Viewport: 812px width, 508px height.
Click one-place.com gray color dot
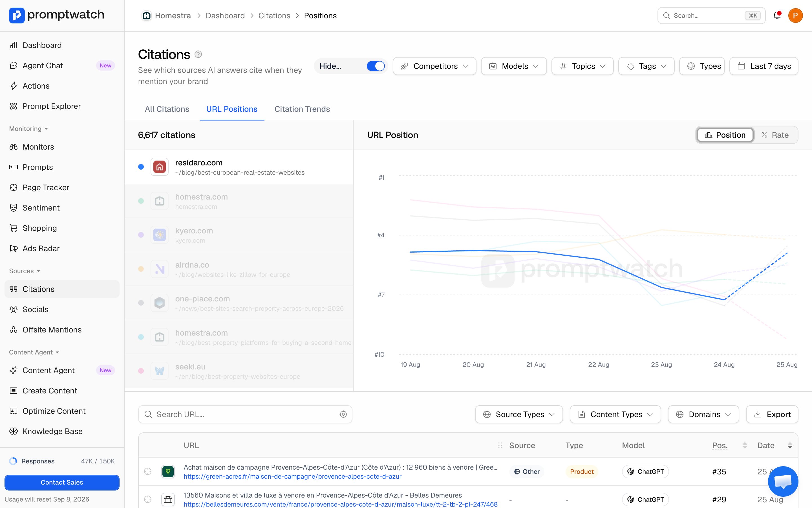(x=141, y=303)
